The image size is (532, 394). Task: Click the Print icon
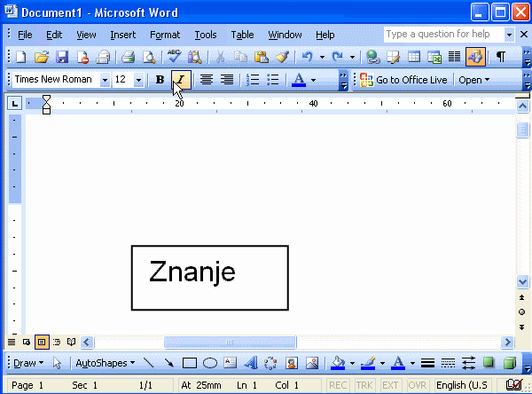pos(129,57)
